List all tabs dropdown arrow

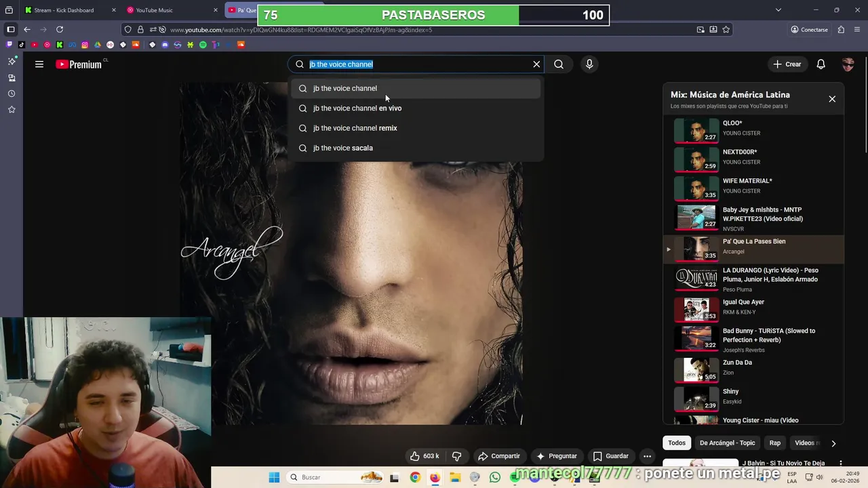click(x=778, y=10)
